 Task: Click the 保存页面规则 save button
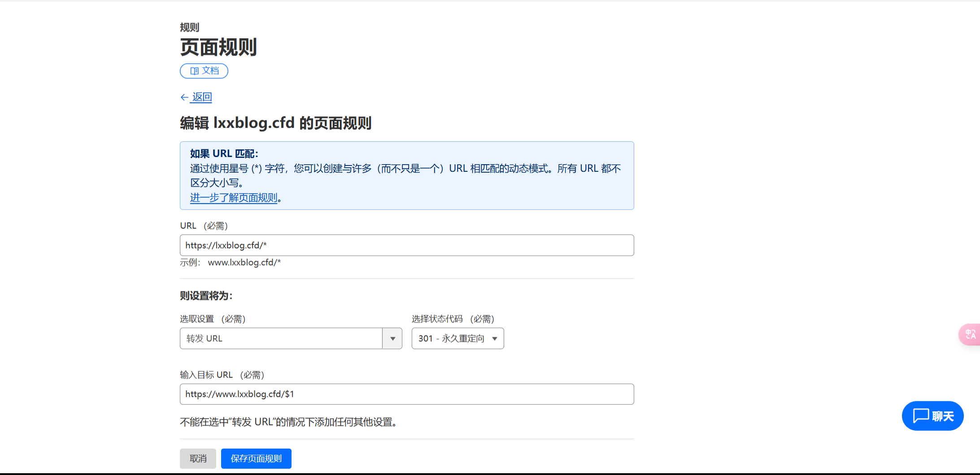coord(256,458)
